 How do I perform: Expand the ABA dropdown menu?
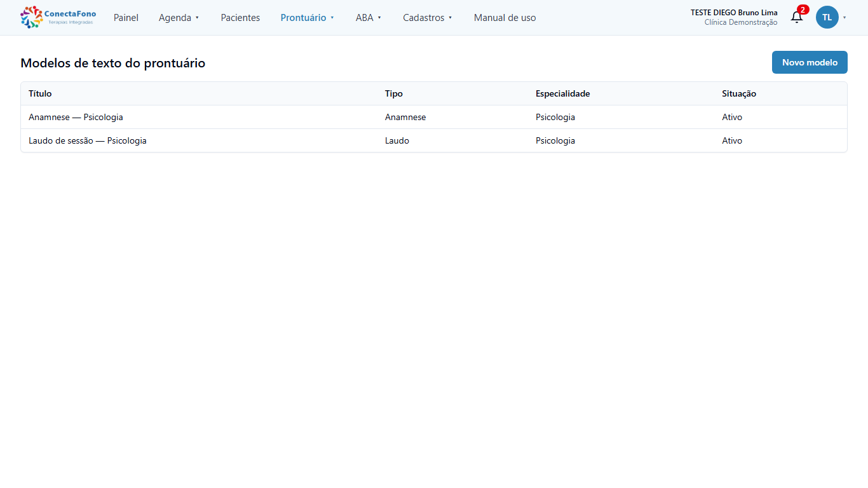(x=369, y=18)
